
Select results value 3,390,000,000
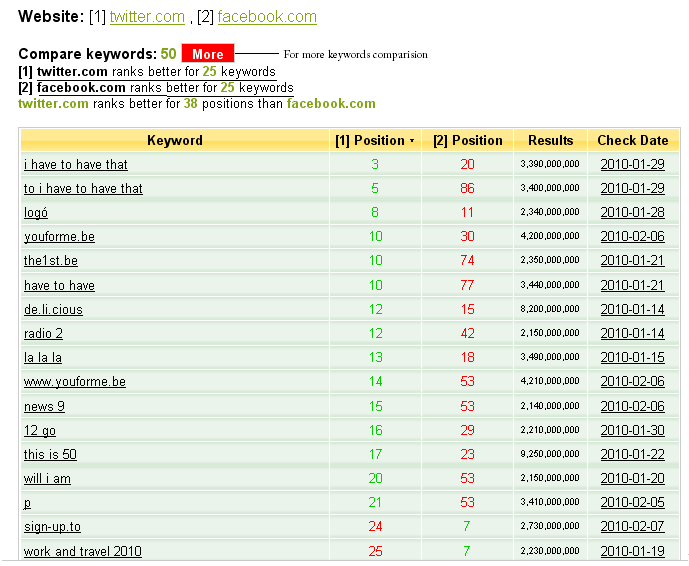[x=550, y=164]
